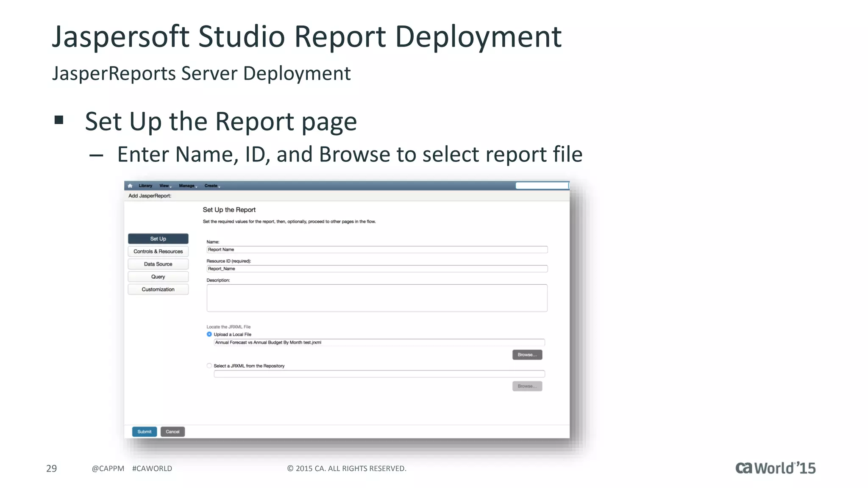
Task: Select the Upload a Local File option
Action: point(209,334)
